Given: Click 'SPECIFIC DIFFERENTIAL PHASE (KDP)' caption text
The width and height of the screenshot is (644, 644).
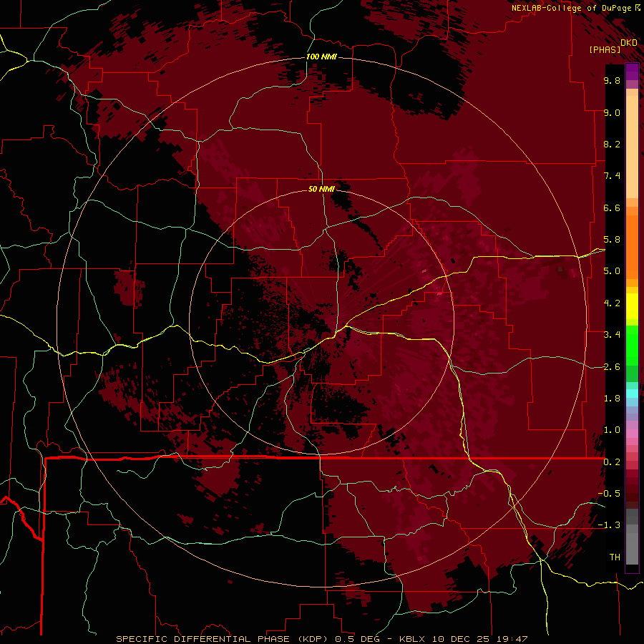Looking at the screenshot, I should 222,639.
